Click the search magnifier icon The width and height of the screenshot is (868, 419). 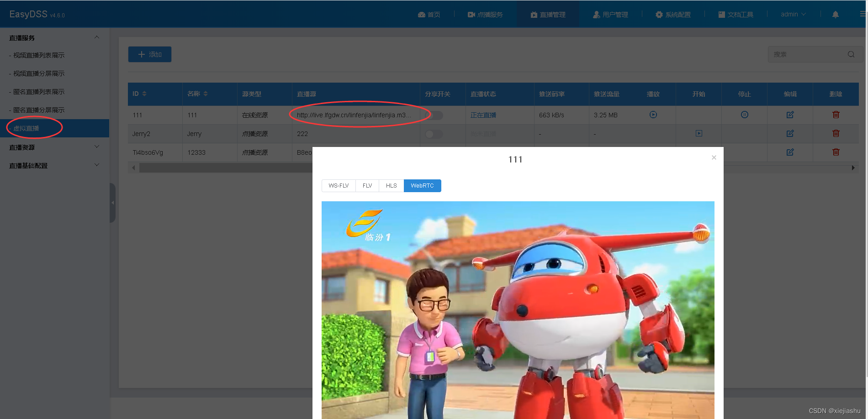tap(851, 54)
